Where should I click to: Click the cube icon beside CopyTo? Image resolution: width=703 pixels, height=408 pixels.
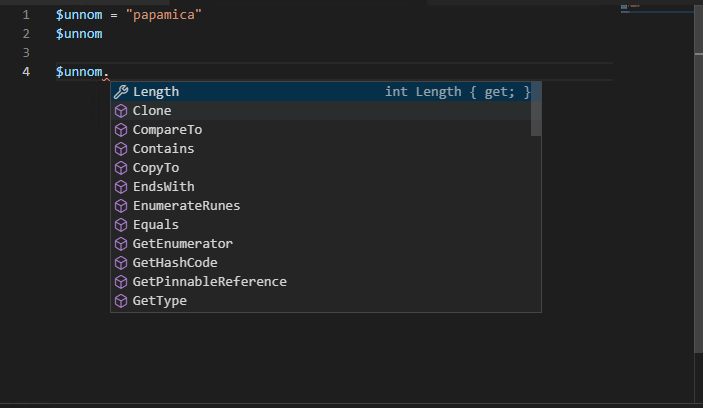[121, 168]
